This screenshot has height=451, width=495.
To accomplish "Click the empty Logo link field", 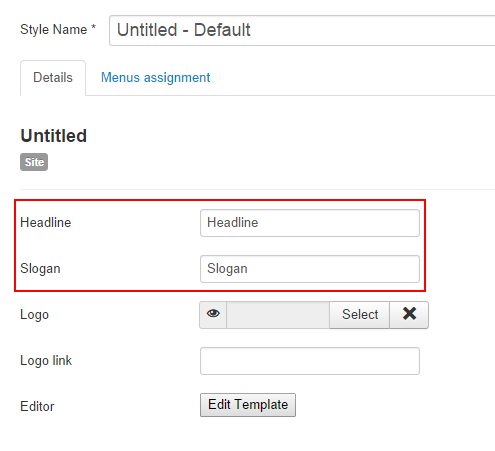I will (310, 361).
